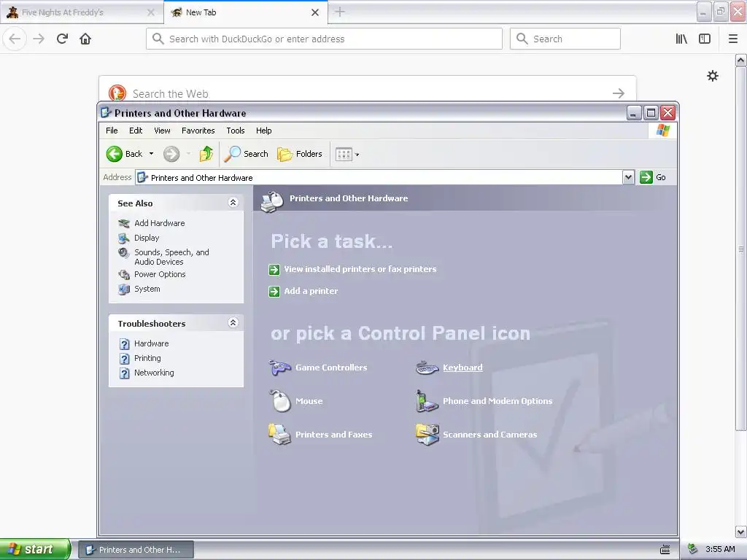Click the grayed Forward arrow icon
Viewport: 747px width, 560px height.
click(x=171, y=154)
